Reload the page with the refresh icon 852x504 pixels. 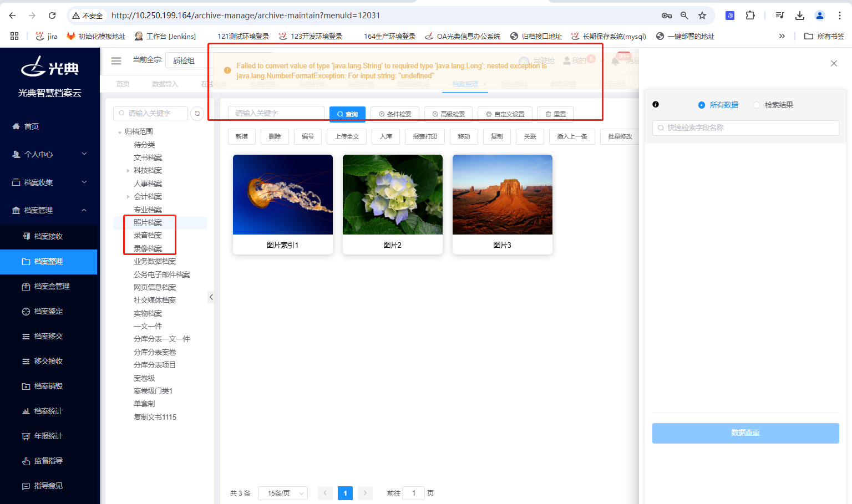[52, 16]
